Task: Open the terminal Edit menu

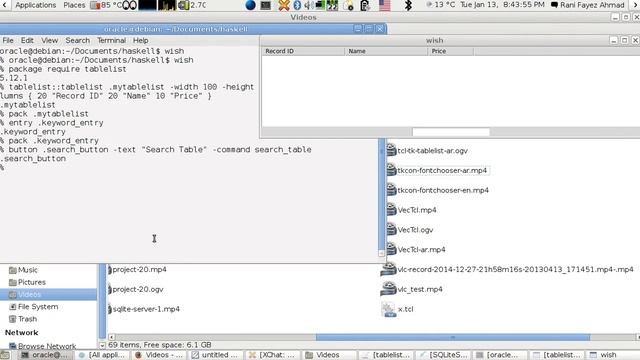Action: point(27,40)
